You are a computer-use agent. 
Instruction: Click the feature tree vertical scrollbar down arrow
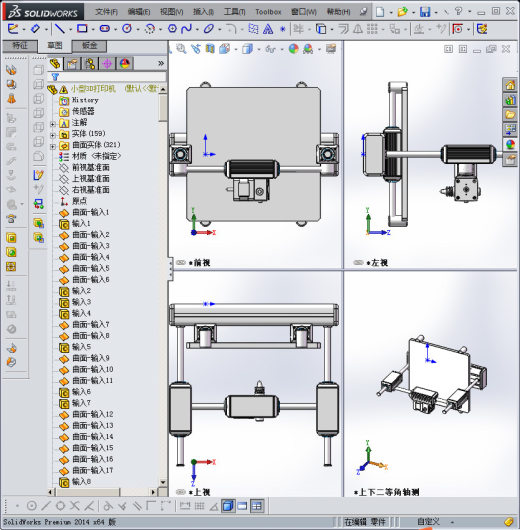pos(163,482)
